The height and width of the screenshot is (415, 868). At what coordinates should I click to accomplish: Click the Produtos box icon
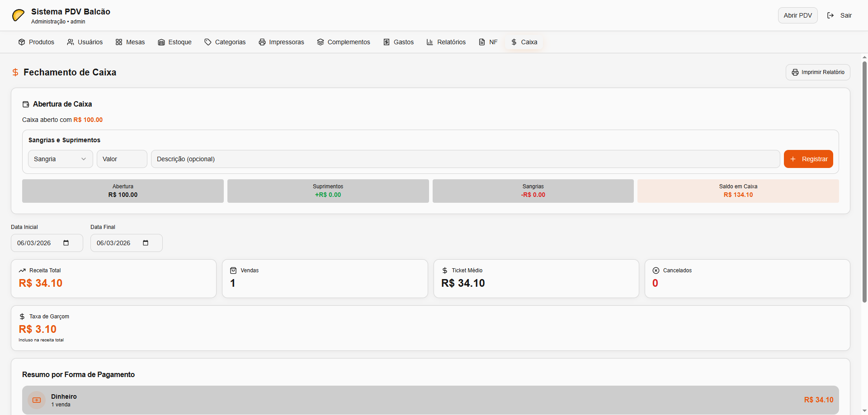pos(22,42)
